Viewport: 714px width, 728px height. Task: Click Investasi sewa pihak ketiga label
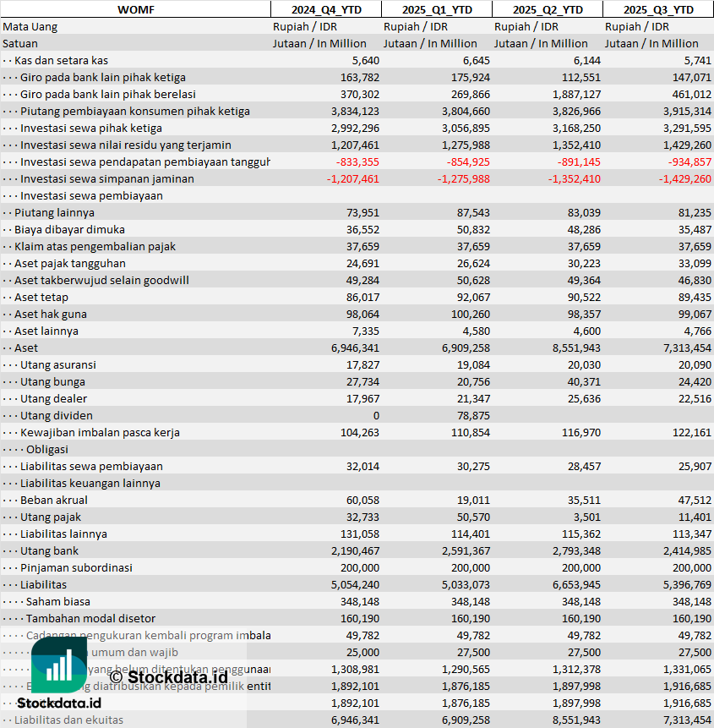tap(91, 129)
